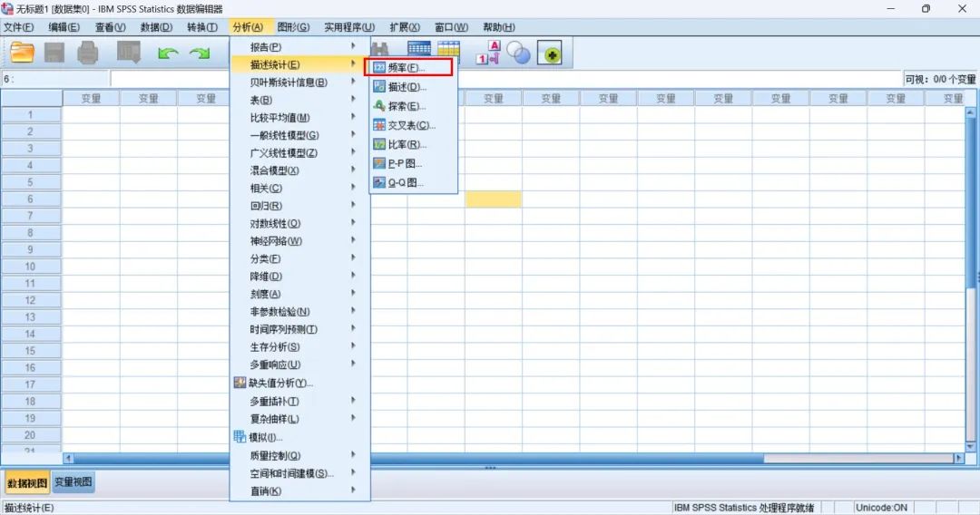This screenshot has height=515, width=980.
Task: Click Unicode:ON status bar entry
Action: click(881, 508)
